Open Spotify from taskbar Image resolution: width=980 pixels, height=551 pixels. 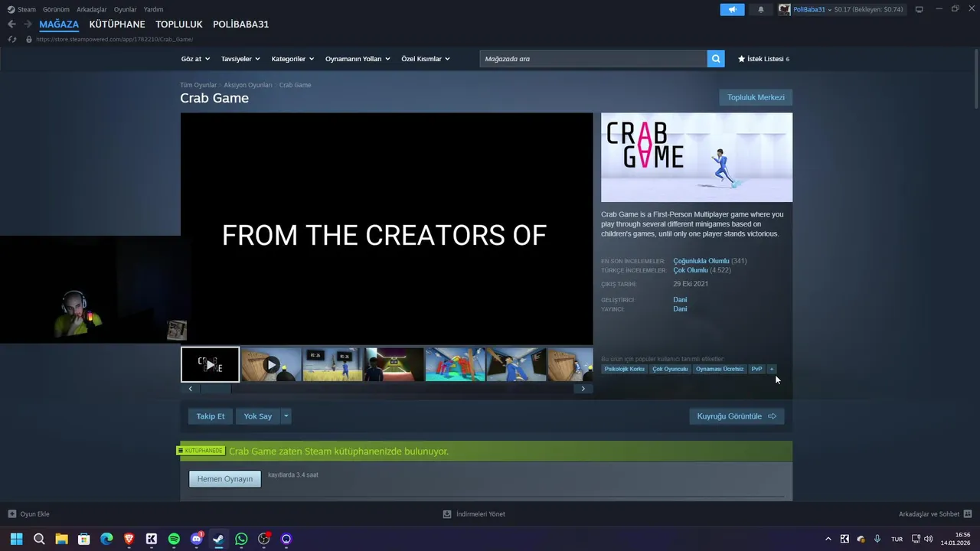click(x=174, y=539)
